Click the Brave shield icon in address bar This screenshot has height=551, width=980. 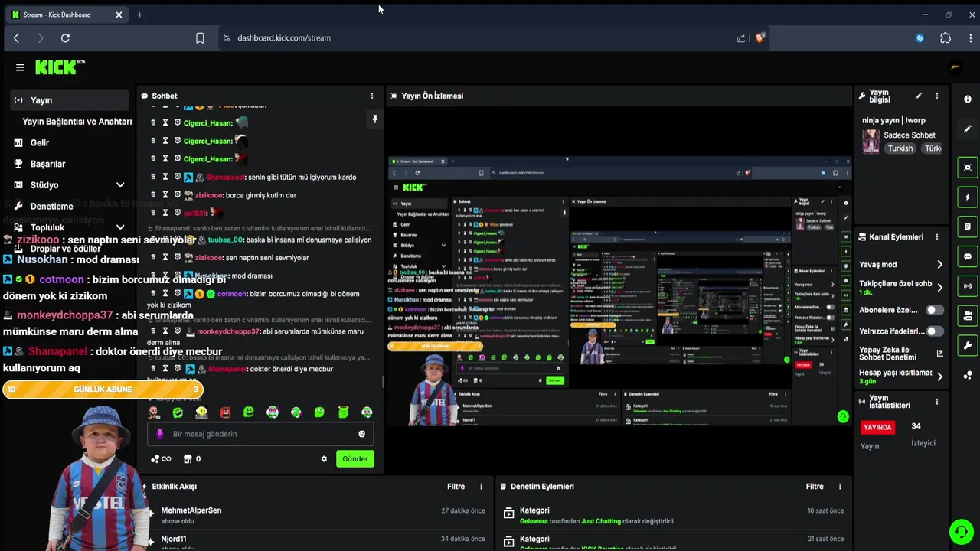[760, 37]
